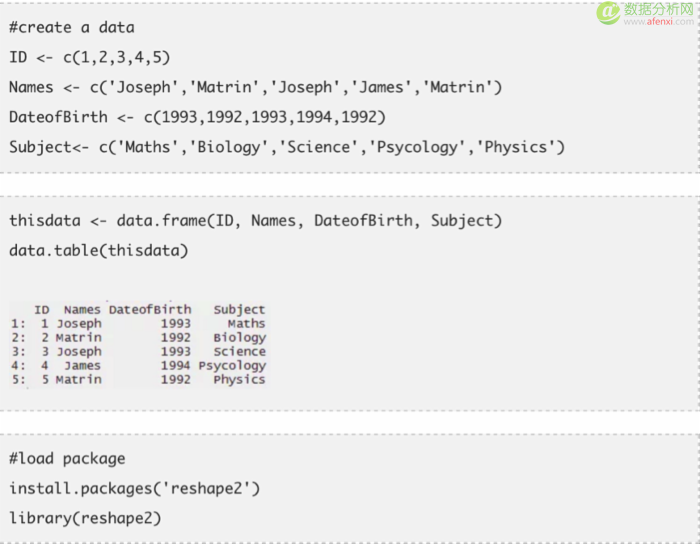
Task: Click the Names column header in output
Action: click(x=82, y=310)
